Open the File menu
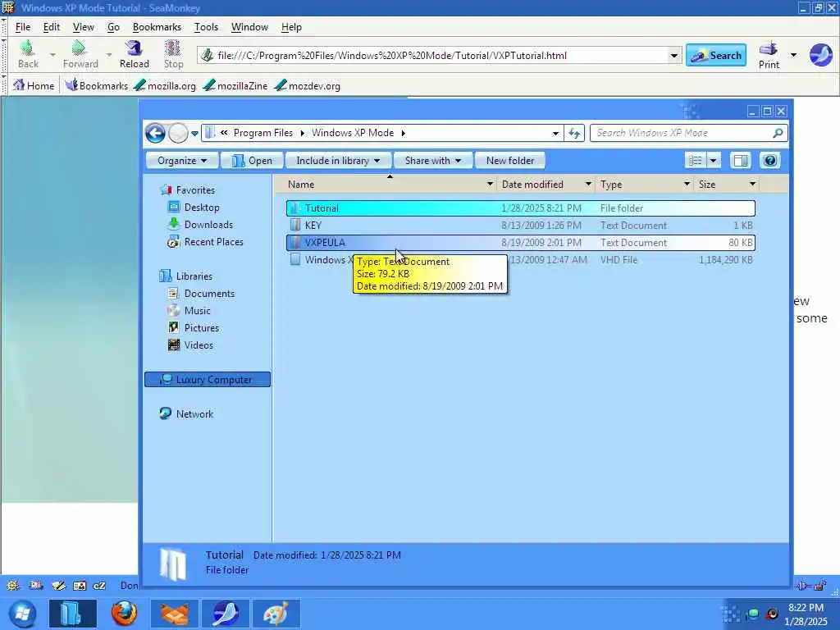Screen dimensions: 840x630 pos(22,27)
